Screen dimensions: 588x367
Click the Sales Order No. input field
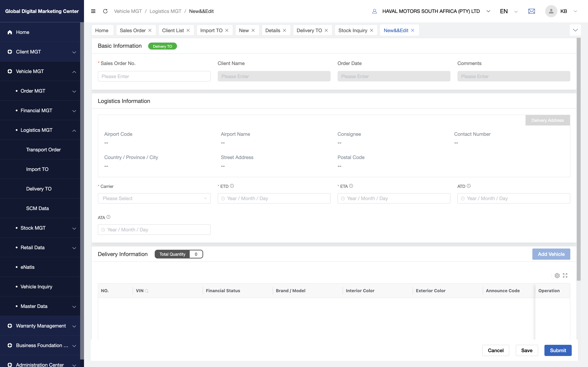coord(154,76)
